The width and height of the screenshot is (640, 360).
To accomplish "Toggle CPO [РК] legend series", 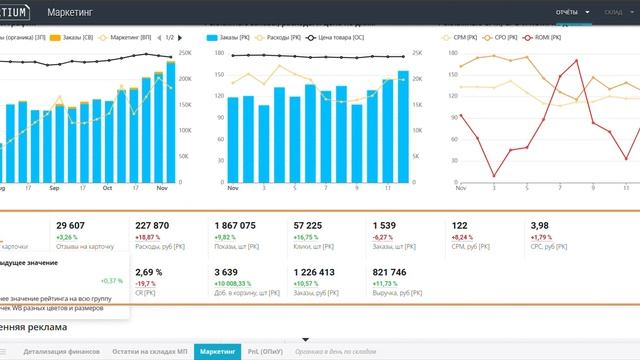I will point(500,38).
